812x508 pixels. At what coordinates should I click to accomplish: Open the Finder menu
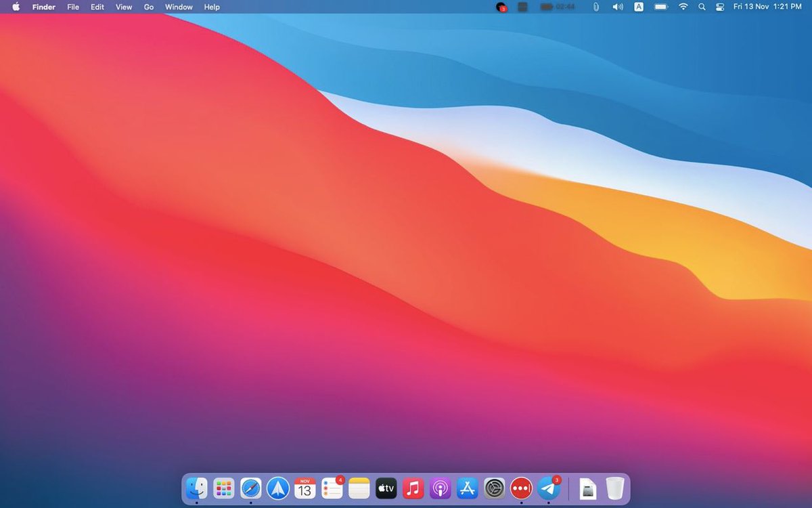44,7
